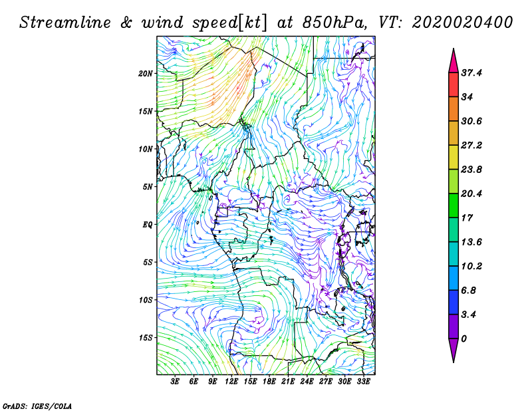532x411 pixels.
Task: Click the 18E longitude axis label
Action: [269, 382]
